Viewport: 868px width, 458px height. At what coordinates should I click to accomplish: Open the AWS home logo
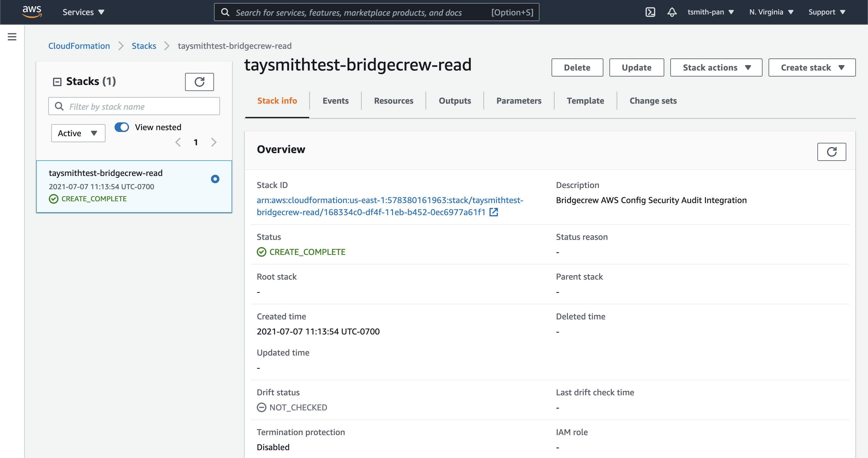pos(32,12)
